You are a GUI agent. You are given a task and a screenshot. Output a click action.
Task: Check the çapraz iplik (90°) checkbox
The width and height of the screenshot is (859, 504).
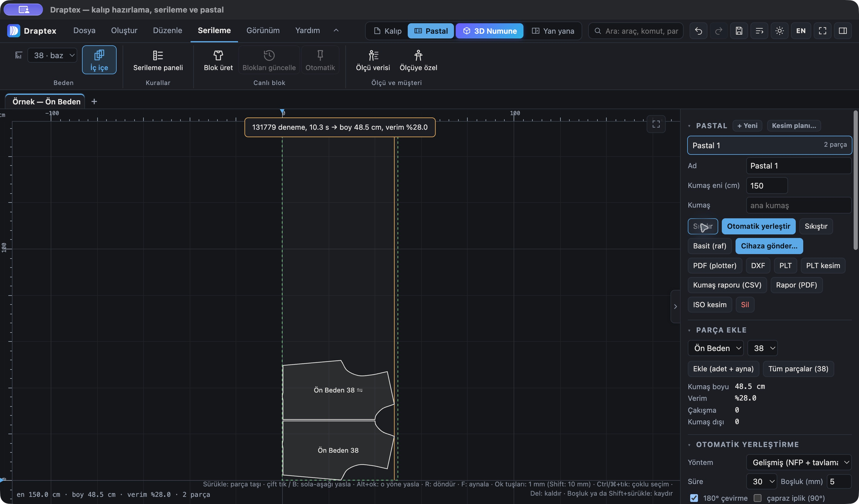(758, 498)
